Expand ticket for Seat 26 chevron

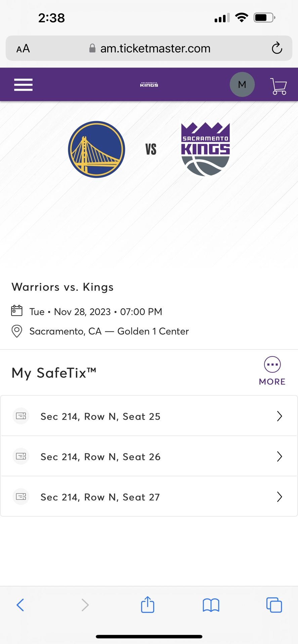[279, 456]
